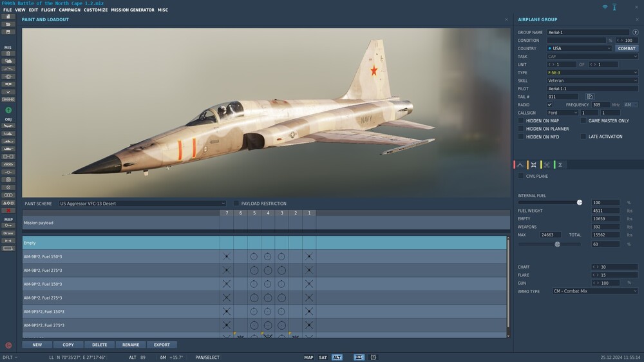Expand the Skill dropdown showing Veteran
The image size is (644, 362).
click(592, 81)
